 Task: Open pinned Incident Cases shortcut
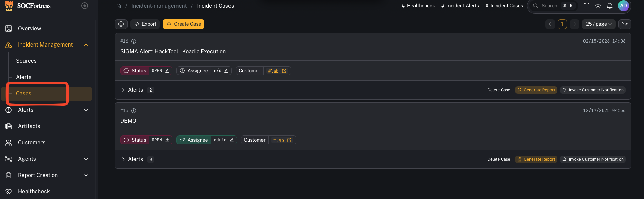pyautogui.click(x=504, y=6)
